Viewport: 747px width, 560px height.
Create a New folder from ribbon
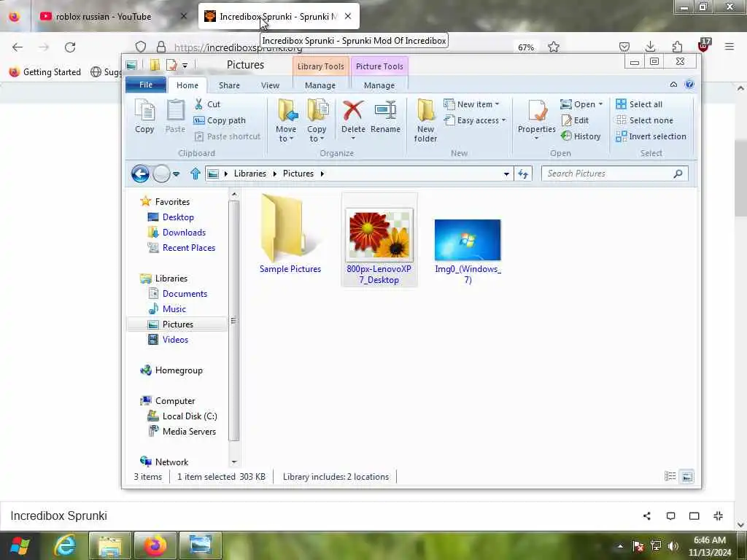coord(425,121)
